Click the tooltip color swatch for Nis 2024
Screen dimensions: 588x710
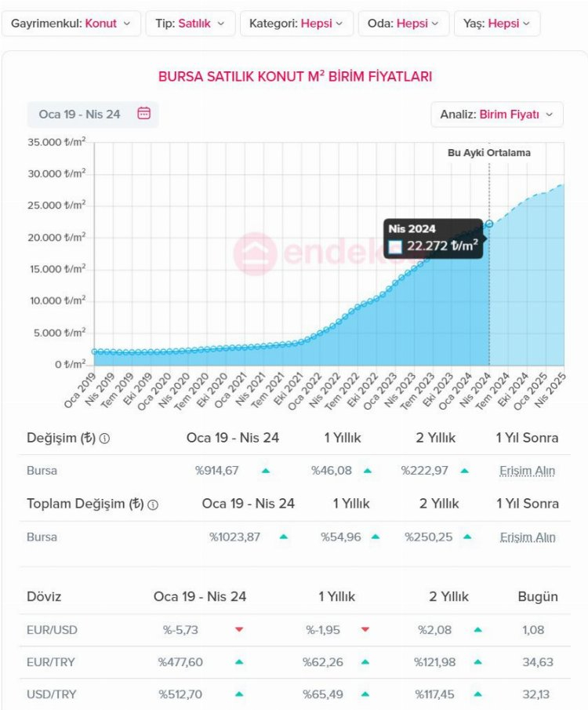(x=395, y=247)
